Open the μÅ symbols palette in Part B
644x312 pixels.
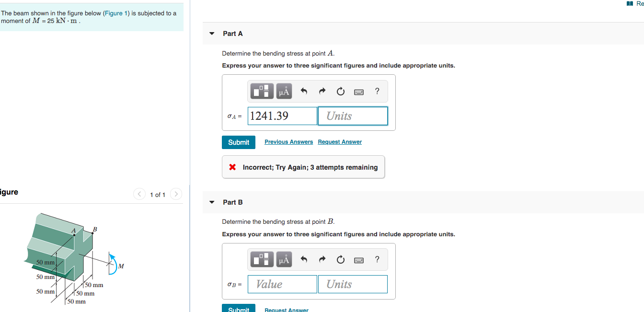click(x=284, y=260)
